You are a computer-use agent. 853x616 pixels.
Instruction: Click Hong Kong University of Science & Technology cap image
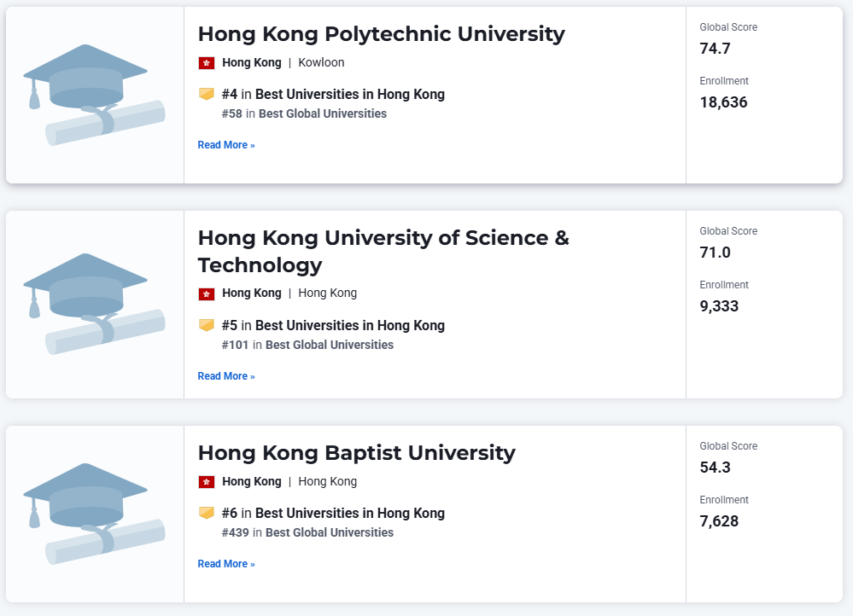click(x=94, y=304)
